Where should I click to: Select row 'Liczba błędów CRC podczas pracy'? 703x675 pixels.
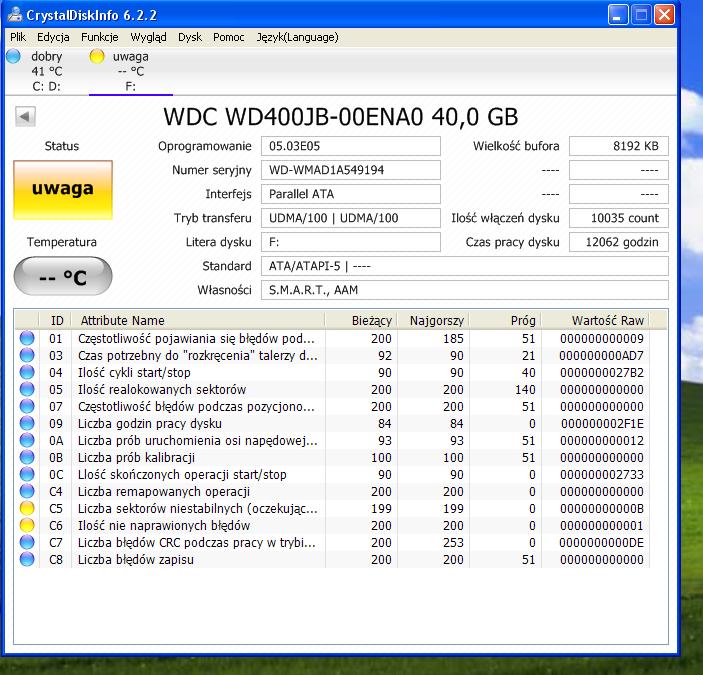click(332, 543)
